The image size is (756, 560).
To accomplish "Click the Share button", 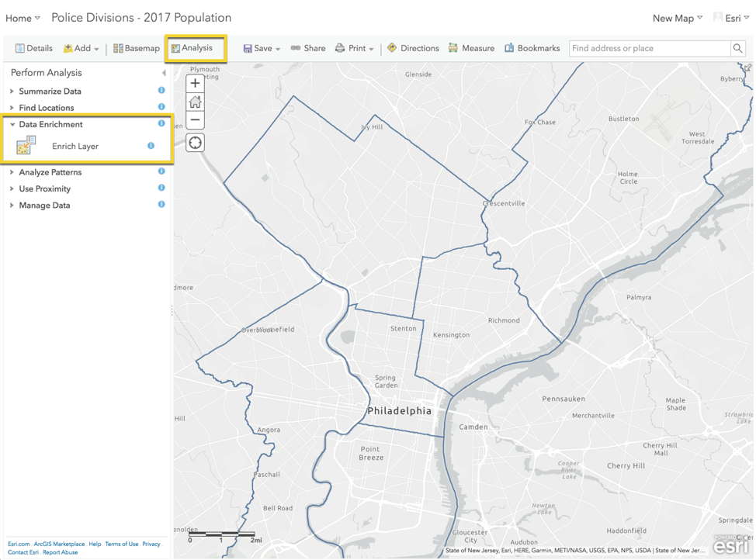I will tap(308, 48).
